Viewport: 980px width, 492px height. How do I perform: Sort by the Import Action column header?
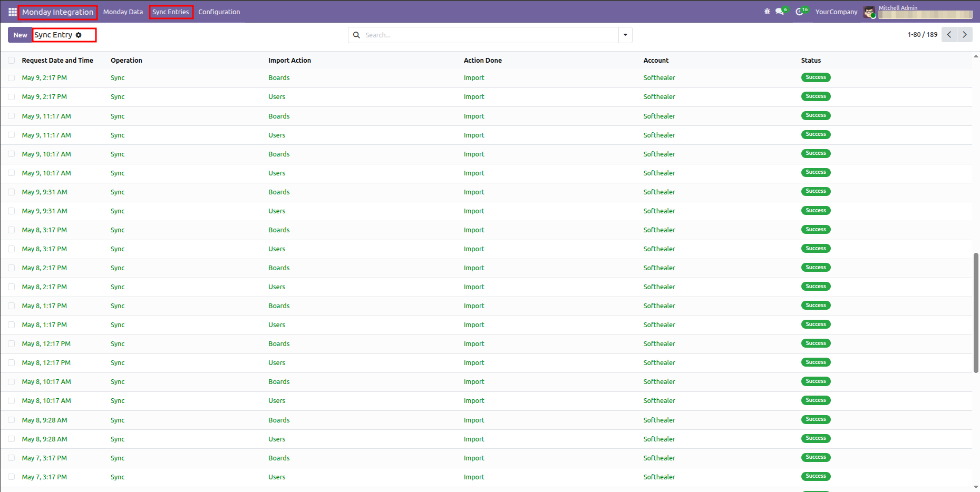(289, 61)
